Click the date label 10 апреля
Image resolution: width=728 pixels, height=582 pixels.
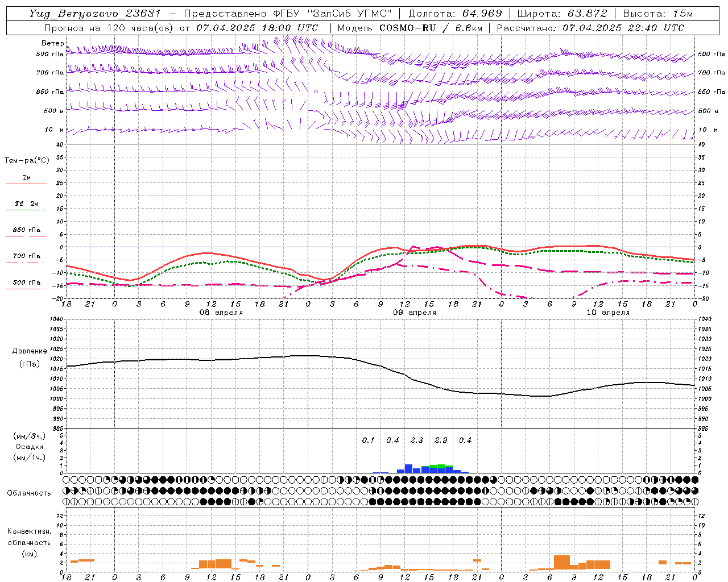coord(608,313)
